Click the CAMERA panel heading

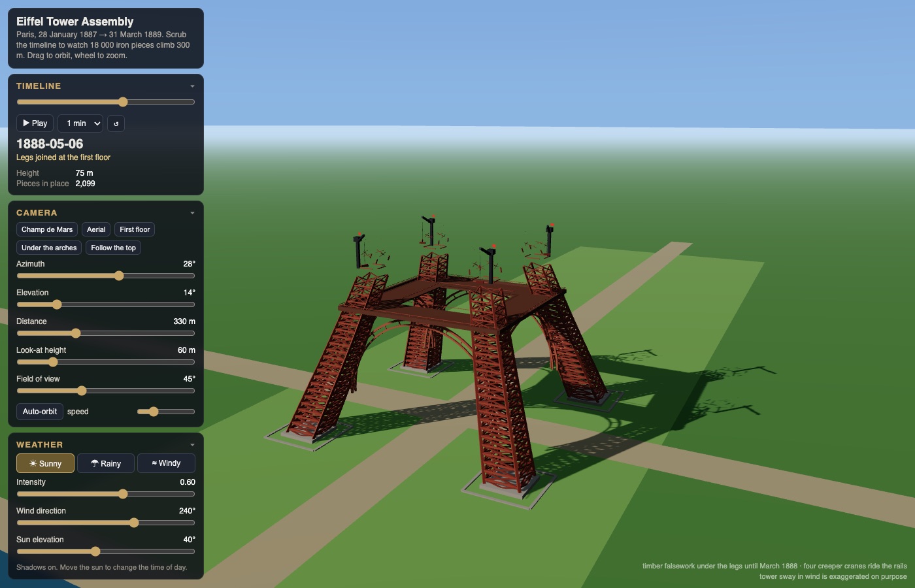coord(37,213)
